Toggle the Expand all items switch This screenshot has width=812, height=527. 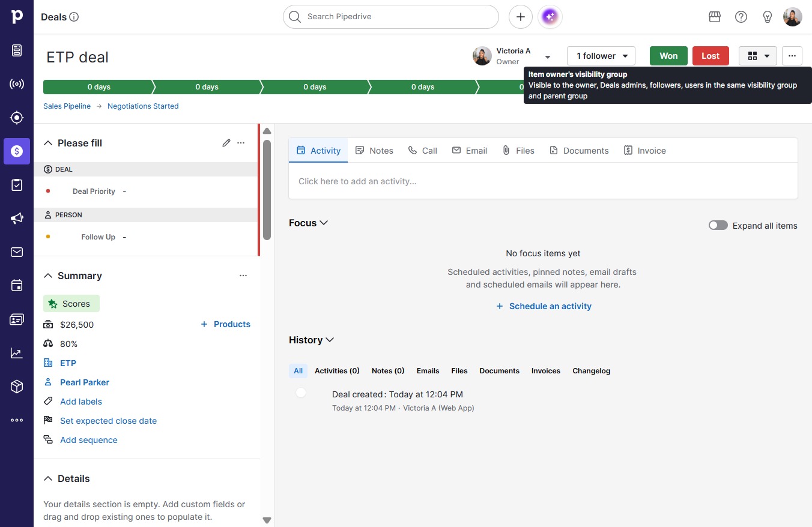[x=718, y=226]
